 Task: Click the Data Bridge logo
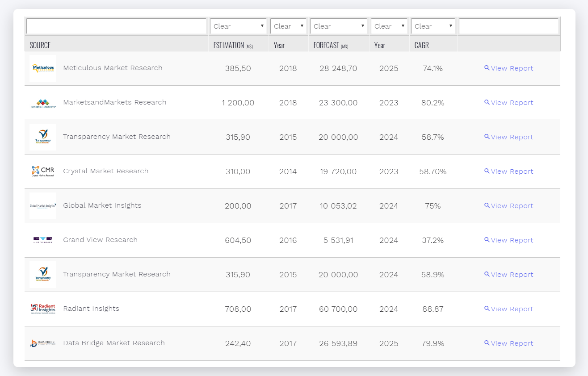(43, 343)
